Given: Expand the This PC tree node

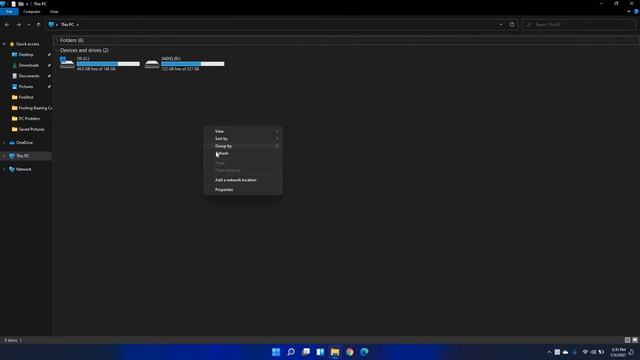Looking at the screenshot, I should coord(4,156).
